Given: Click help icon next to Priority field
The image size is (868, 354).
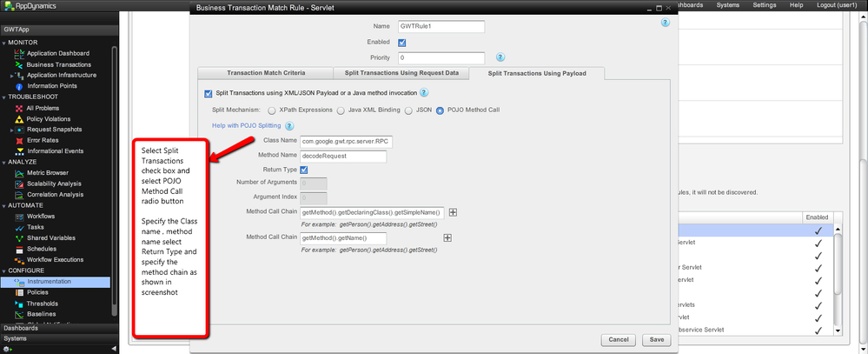Looking at the screenshot, I should click(x=500, y=57).
